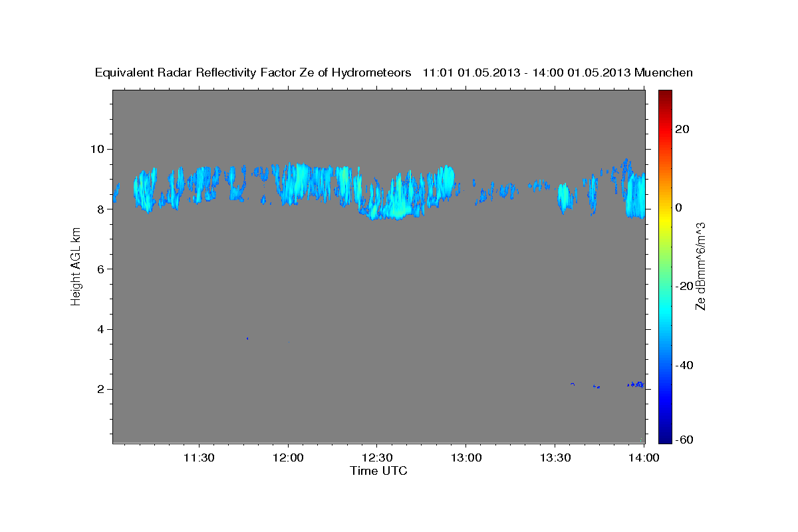Click the location label 'Muenchen'
The width and height of the screenshot is (798, 532).
point(664,73)
